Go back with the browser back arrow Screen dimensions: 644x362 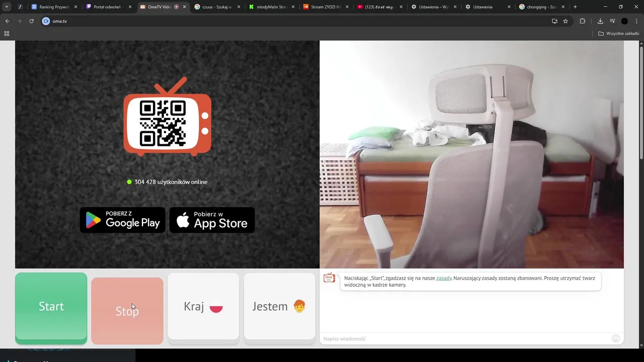click(7, 21)
